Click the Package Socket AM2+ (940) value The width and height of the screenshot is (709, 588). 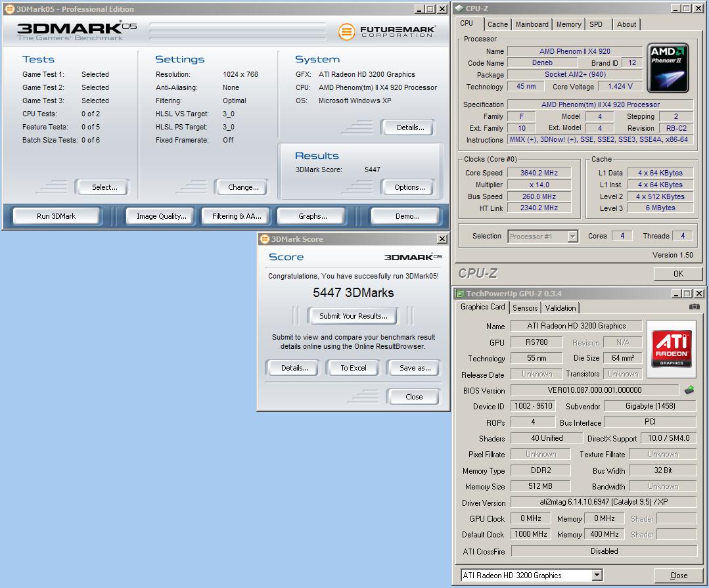(575, 74)
